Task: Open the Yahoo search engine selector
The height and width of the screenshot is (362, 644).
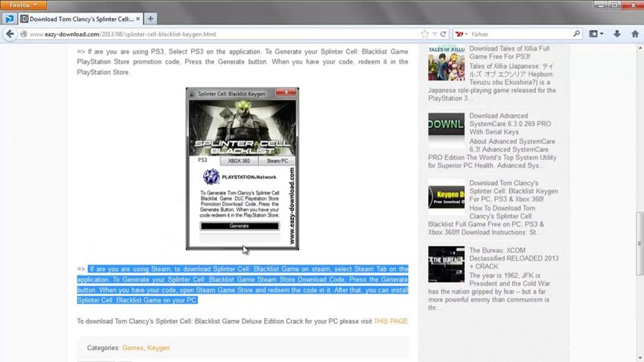Action: click(x=461, y=34)
